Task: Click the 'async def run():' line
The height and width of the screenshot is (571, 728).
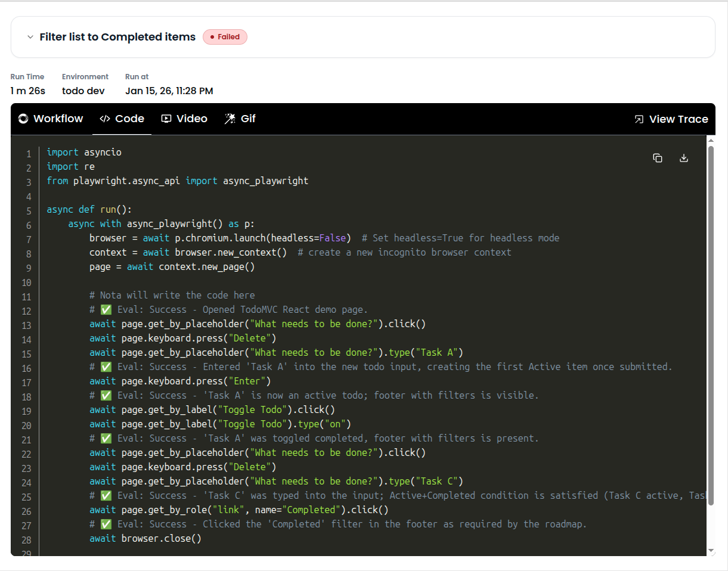Action: pos(89,210)
